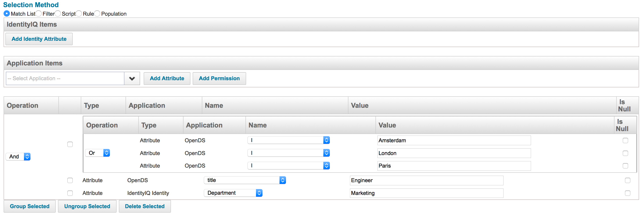Click the Amsterdam value field
This screenshot has width=644, height=216.
(x=454, y=140)
